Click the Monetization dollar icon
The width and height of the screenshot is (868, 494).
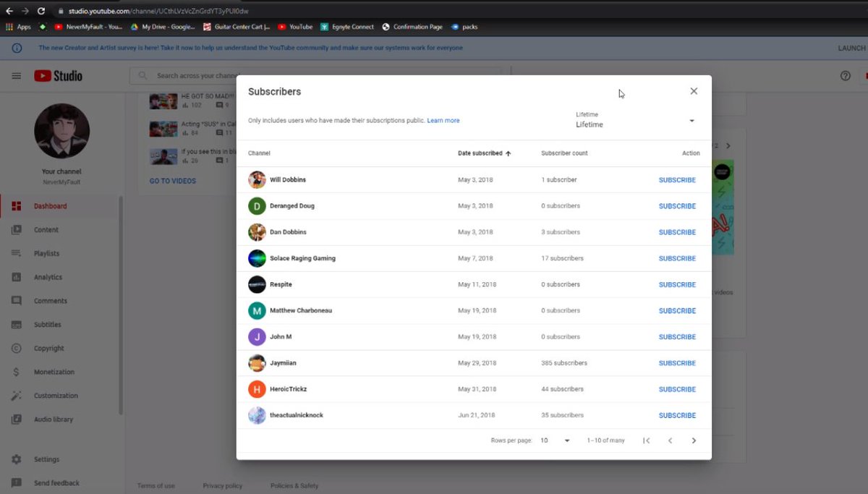click(17, 372)
